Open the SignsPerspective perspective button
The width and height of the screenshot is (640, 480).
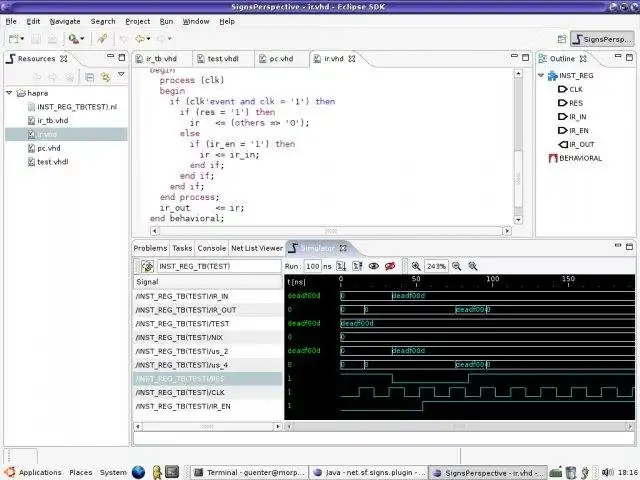click(602, 39)
